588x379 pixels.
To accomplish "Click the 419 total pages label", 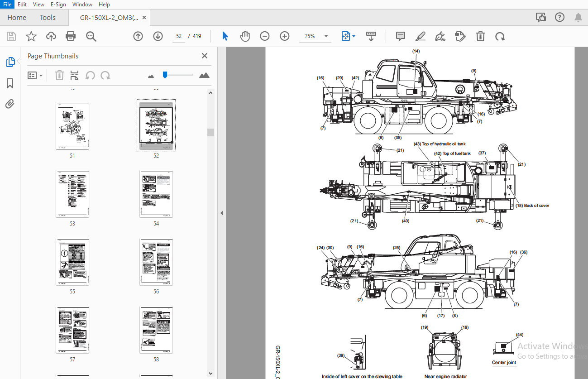I will 197,36.
